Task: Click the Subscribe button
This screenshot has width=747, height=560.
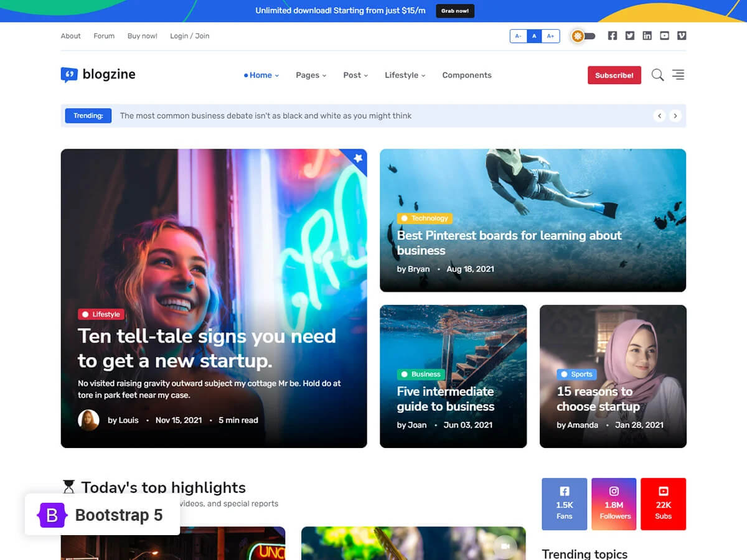Action: (x=614, y=75)
